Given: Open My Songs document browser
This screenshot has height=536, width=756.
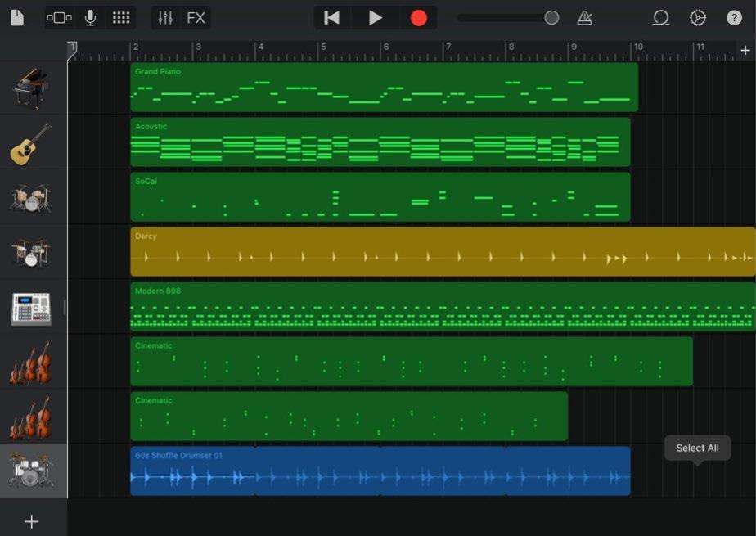Looking at the screenshot, I should (17, 18).
